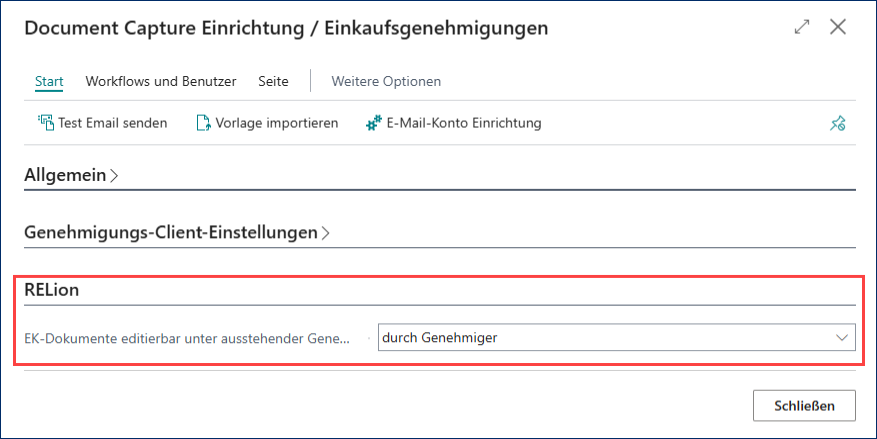Screen dimensions: 877x439
Task: Expand the Genehmigungs-Client-Einstellungen section
Action: pyautogui.click(x=170, y=232)
